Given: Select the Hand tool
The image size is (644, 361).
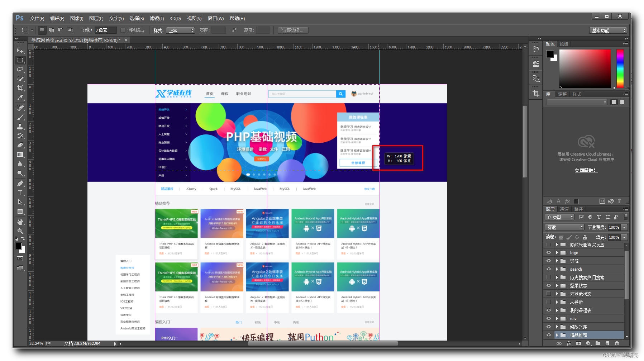Looking at the screenshot, I should (20, 222).
